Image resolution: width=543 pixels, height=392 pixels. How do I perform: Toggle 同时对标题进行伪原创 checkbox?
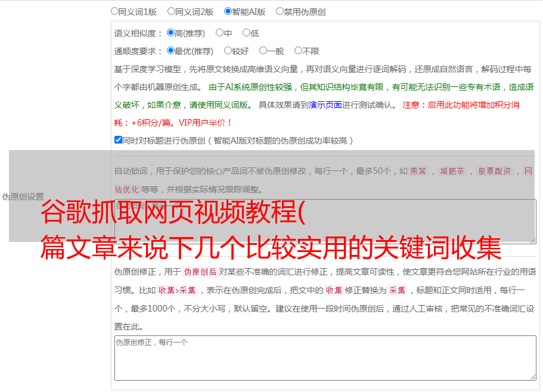tap(118, 140)
